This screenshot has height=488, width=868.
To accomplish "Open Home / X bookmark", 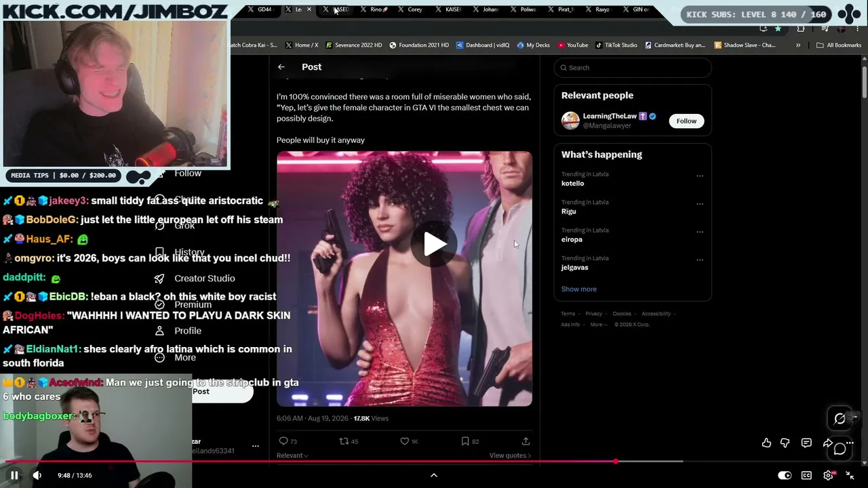I will coord(302,45).
